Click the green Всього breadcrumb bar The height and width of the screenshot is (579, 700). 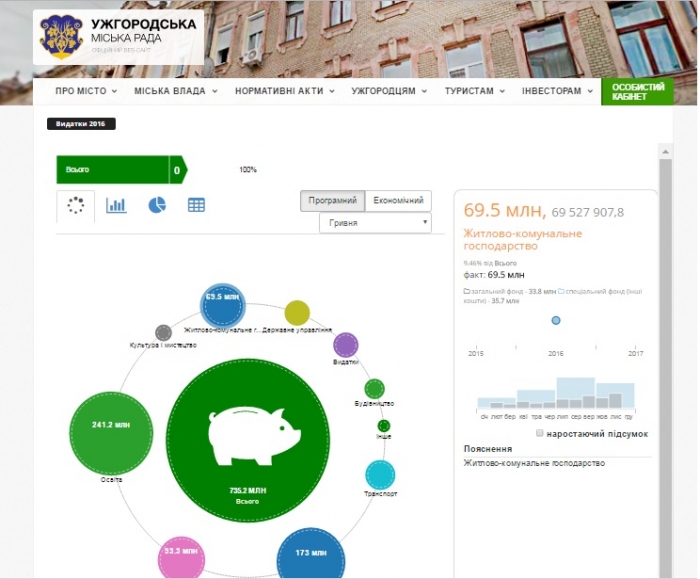pos(121,170)
